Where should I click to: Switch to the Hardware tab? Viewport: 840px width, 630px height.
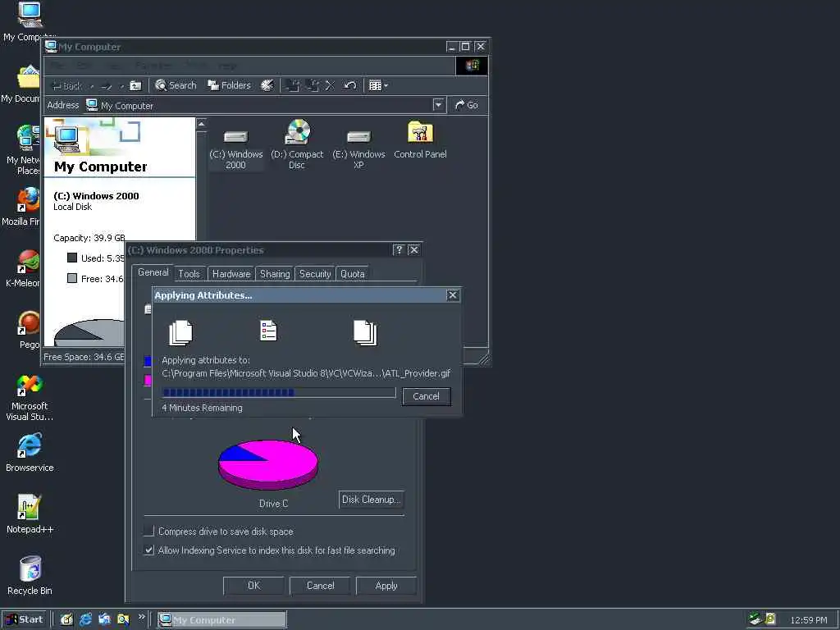[x=231, y=274]
